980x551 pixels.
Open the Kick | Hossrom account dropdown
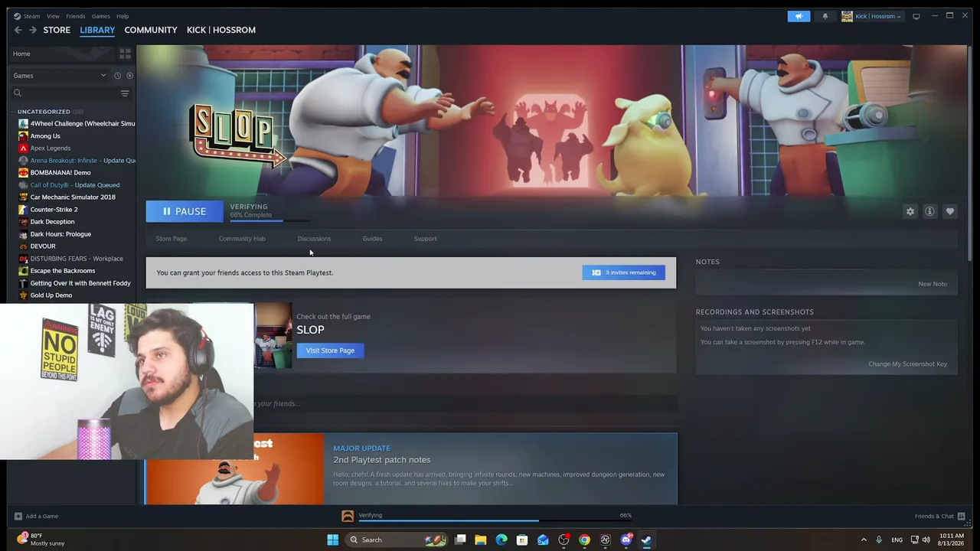pyautogui.click(x=871, y=16)
